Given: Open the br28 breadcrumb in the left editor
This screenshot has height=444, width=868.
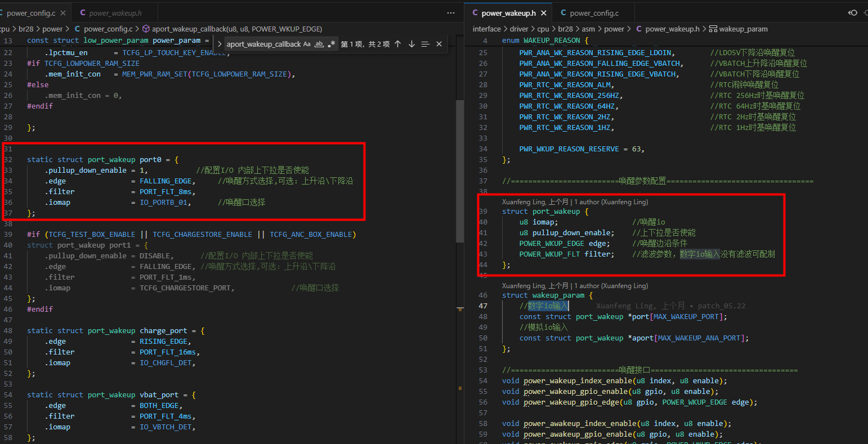Looking at the screenshot, I should 25,29.
